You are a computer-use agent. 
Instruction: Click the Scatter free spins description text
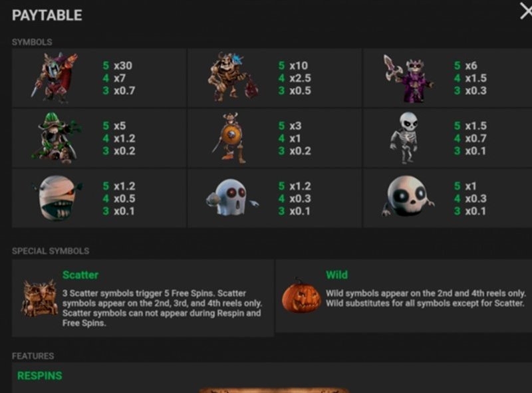click(x=162, y=308)
